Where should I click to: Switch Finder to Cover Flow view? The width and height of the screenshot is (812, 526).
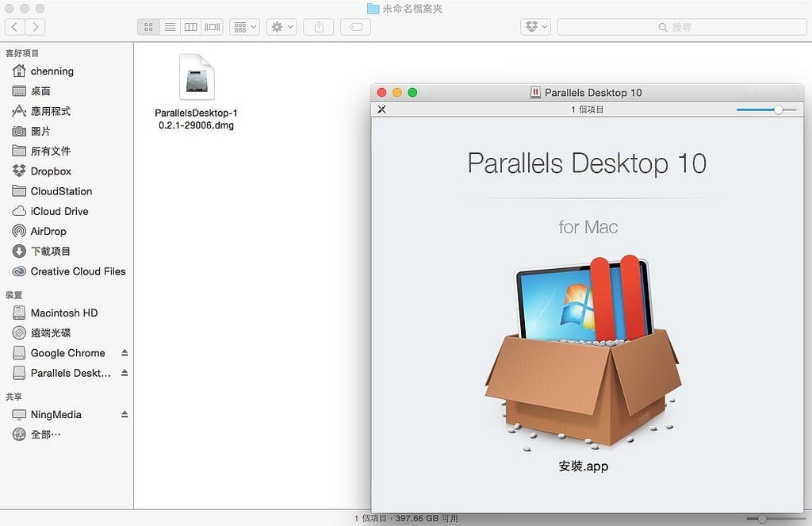click(213, 27)
